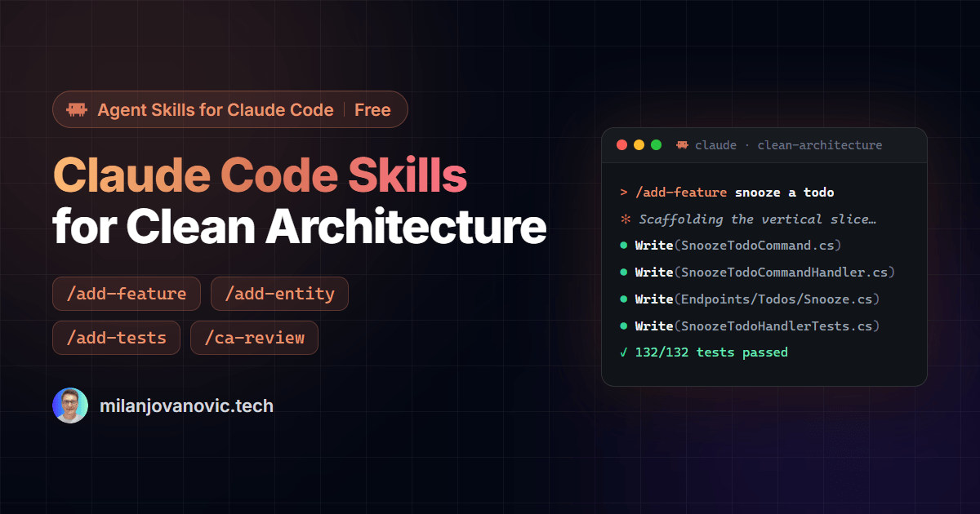
Task: Select the /add-tests skill pill
Action: (x=117, y=338)
